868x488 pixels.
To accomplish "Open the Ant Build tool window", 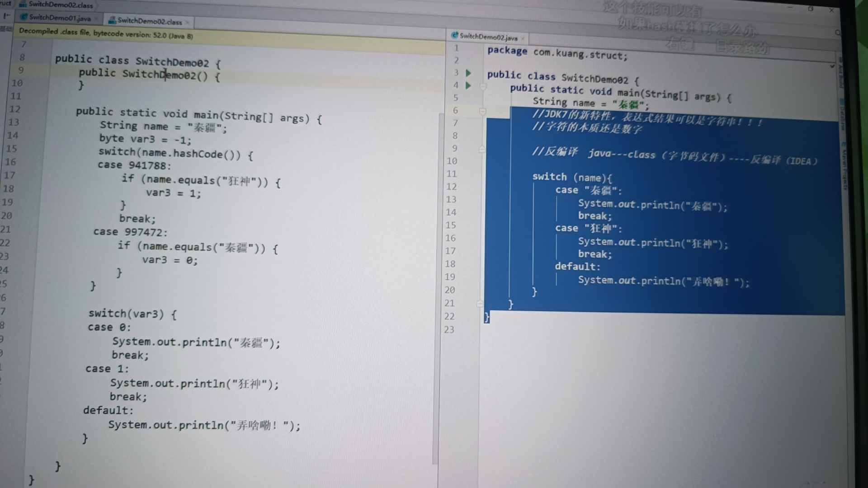I will pos(841,75).
